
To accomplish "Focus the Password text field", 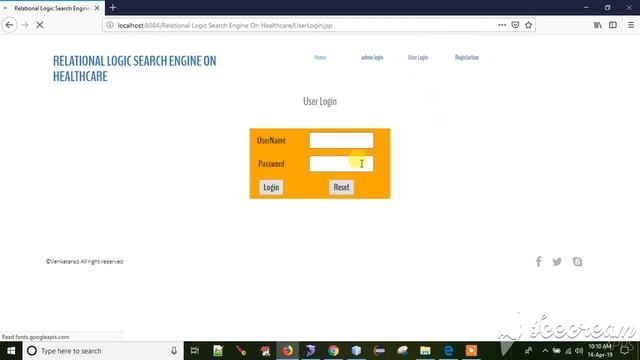I will [341, 164].
